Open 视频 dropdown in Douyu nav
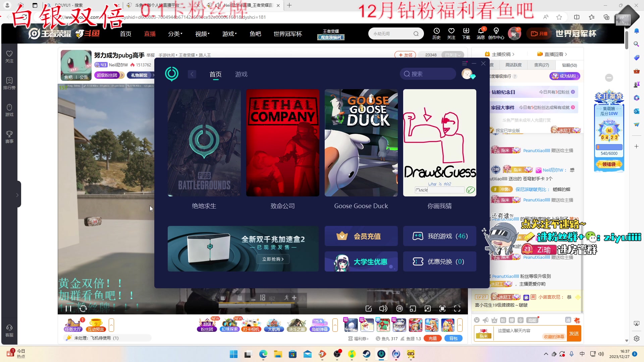This screenshot has width=644, height=362. [x=202, y=34]
